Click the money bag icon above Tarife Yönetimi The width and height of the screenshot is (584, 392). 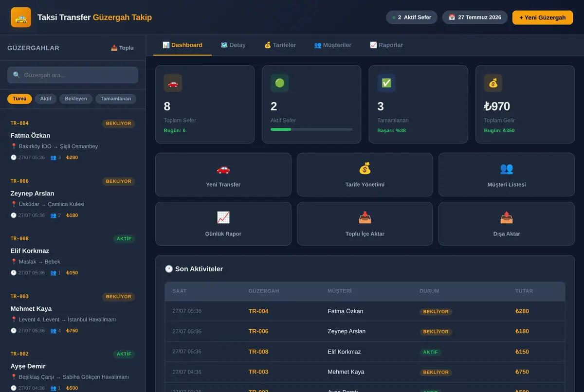click(x=365, y=169)
